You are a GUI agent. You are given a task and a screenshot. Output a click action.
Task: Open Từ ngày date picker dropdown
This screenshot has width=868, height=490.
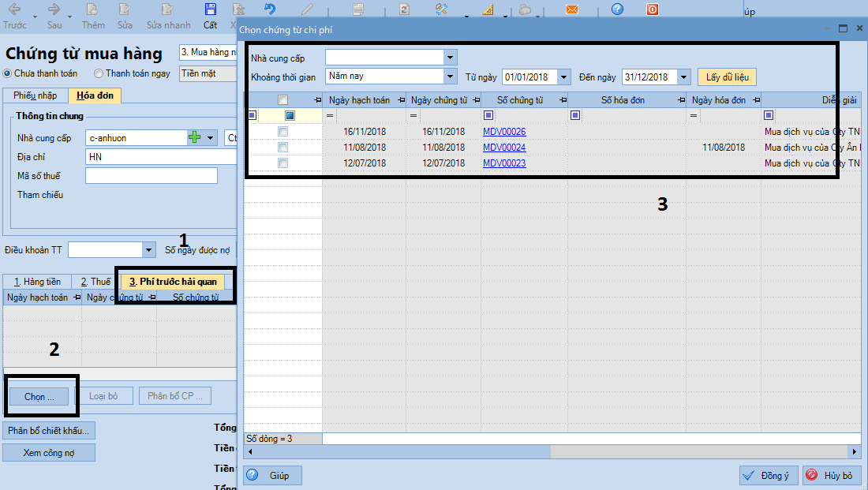pyautogui.click(x=564, y=77)
